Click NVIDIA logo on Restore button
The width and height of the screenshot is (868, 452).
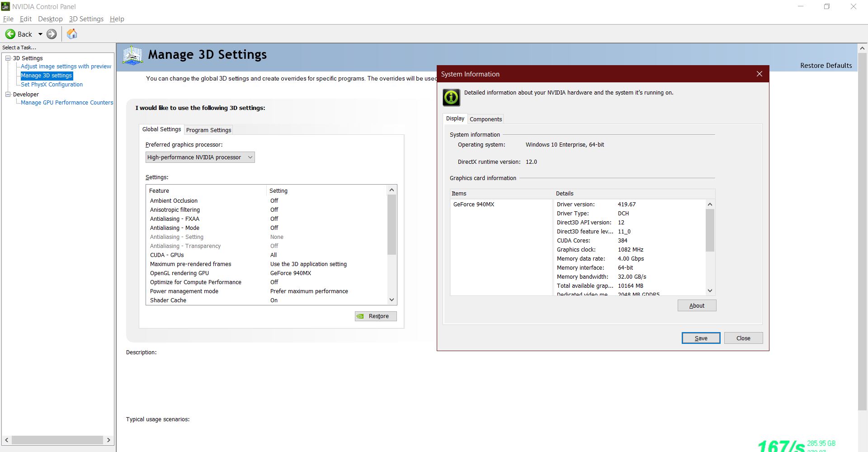pos(360,316)
